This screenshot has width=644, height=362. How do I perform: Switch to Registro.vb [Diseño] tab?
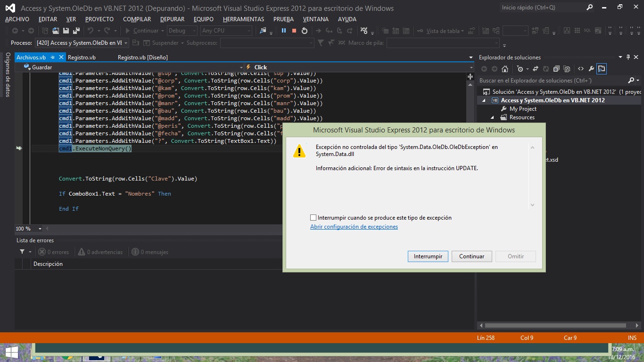click(143, 58)
